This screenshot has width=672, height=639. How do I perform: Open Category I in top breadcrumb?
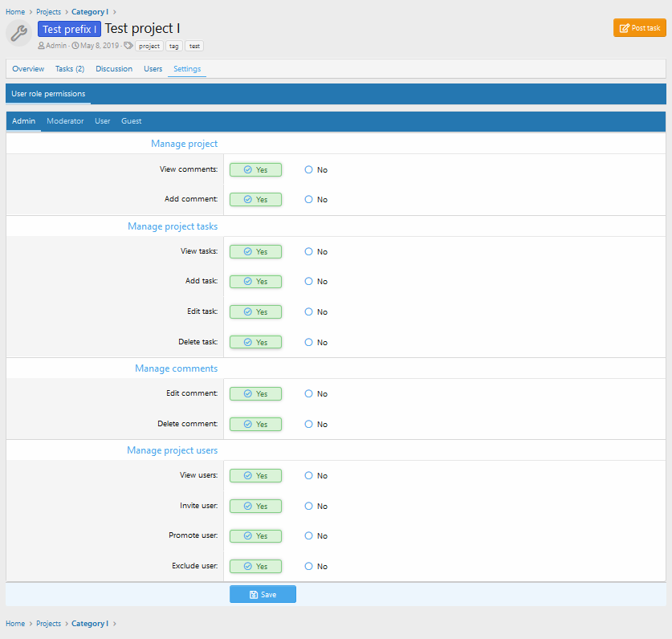89,12
